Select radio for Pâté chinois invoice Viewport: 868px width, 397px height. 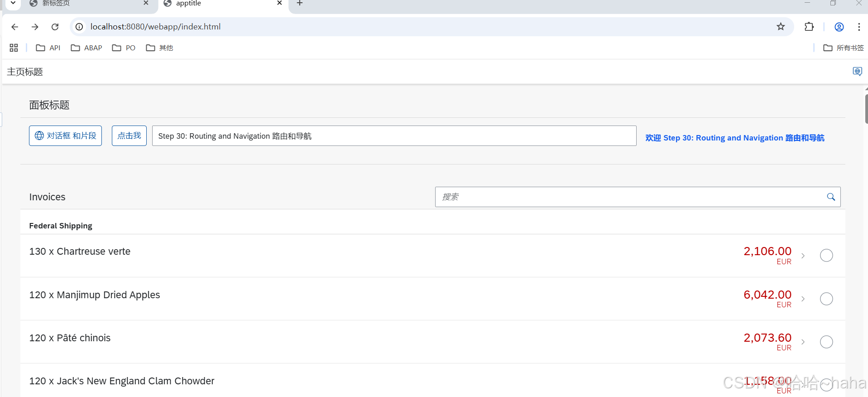click(826, 342)
